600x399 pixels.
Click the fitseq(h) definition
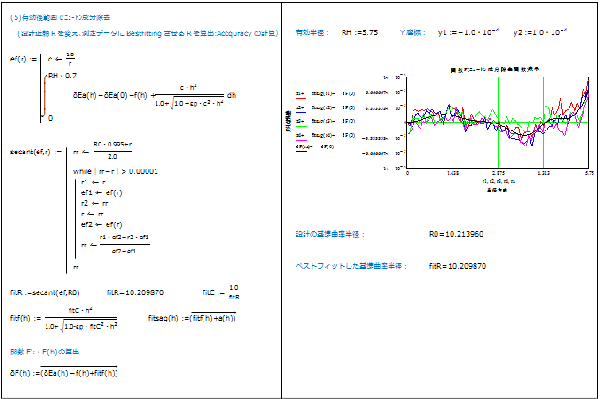click(x=192, y=318)
